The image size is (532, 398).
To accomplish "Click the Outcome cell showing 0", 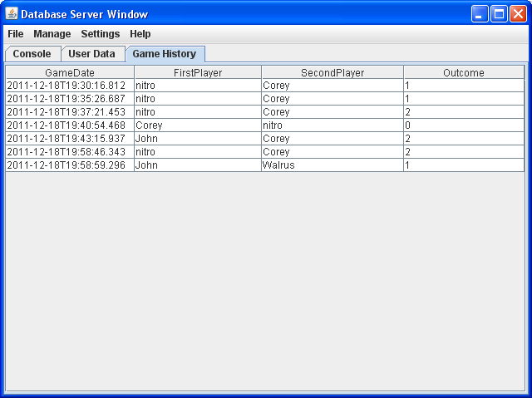I will pos(407,125).
